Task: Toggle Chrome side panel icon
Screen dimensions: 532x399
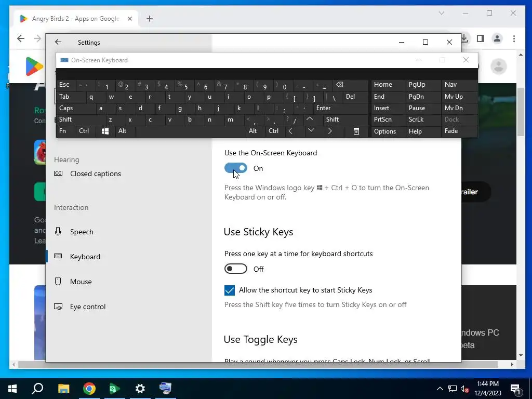Action: (481, 38)
